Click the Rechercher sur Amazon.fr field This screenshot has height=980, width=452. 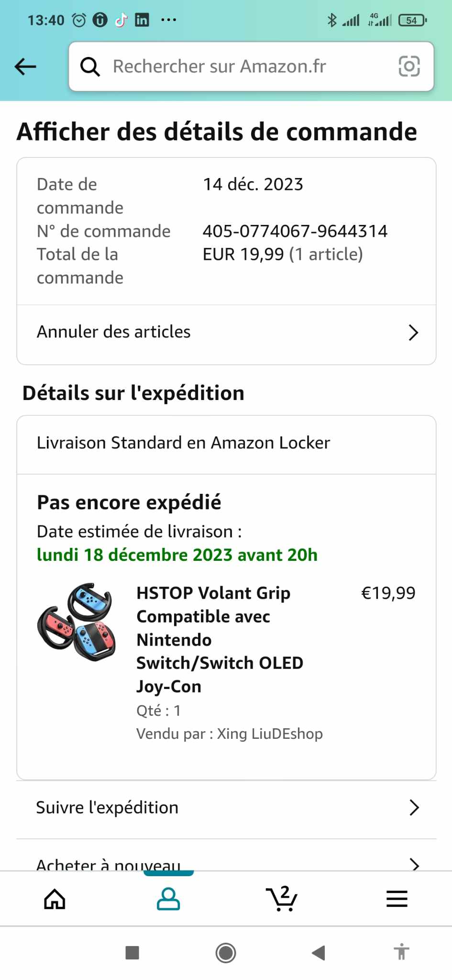click(239, 67)
